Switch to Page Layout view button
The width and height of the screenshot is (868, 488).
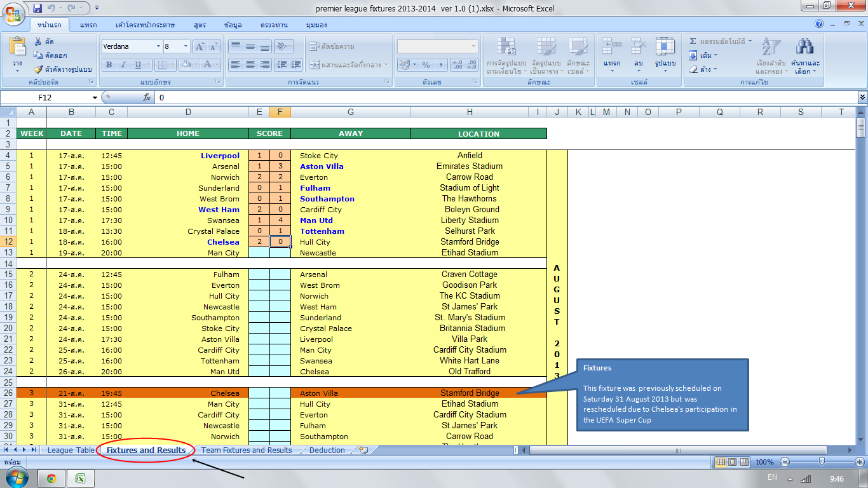[732, 462]
